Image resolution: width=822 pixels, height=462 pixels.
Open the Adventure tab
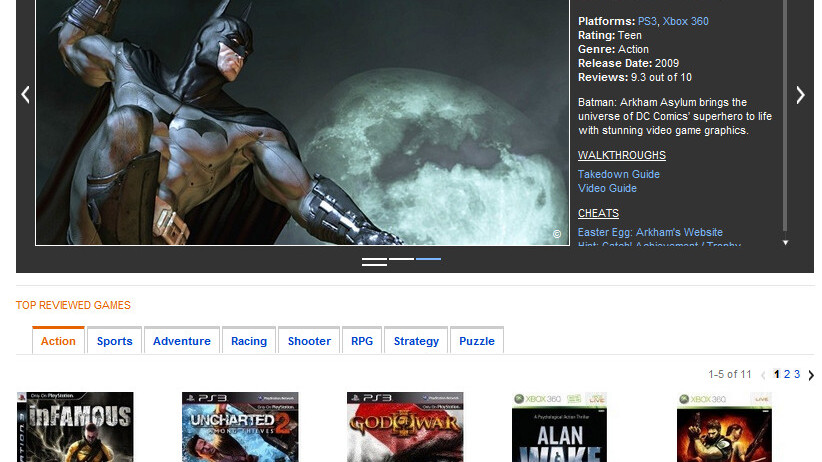point(181,341)
